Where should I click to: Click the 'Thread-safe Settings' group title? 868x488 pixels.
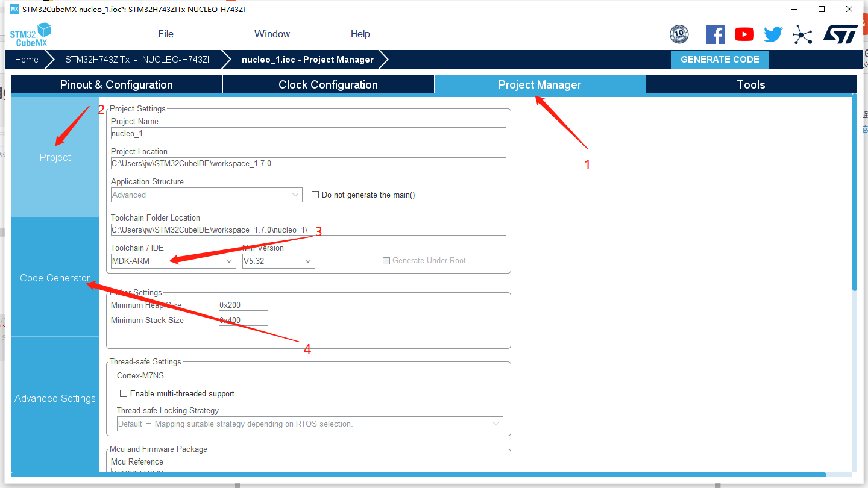pyautogui.click(x=145, y=361)
